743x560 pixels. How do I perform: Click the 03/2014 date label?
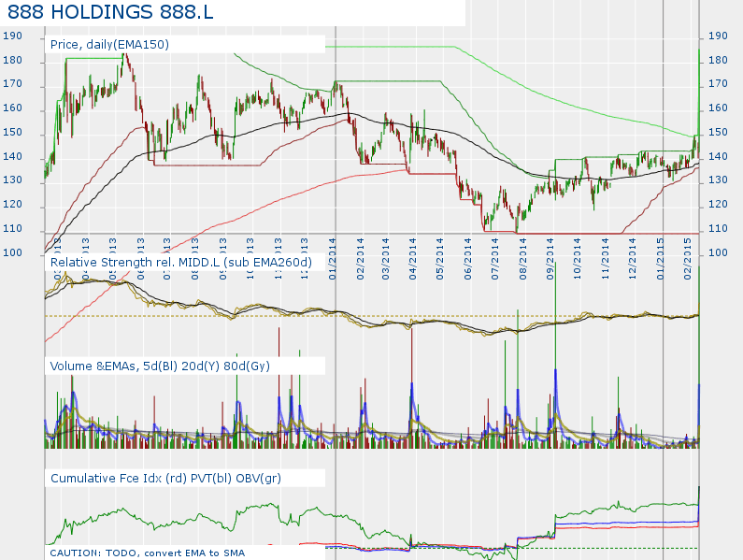(x=386, y=259)
